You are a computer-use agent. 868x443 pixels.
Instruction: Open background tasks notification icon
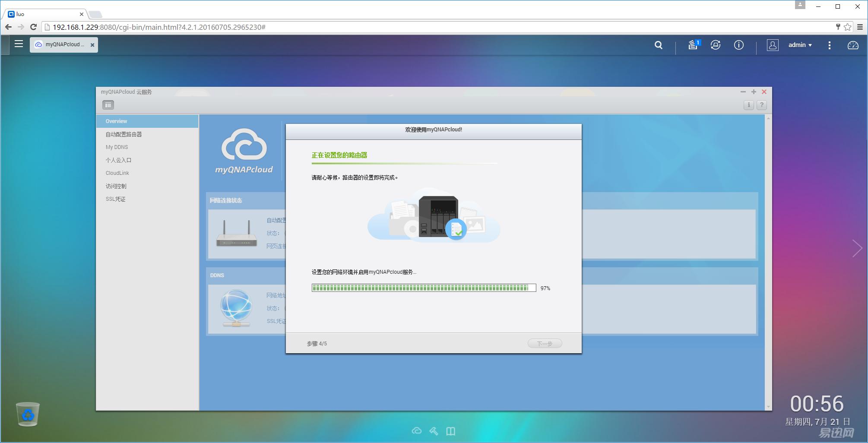(x=693, y=45)
